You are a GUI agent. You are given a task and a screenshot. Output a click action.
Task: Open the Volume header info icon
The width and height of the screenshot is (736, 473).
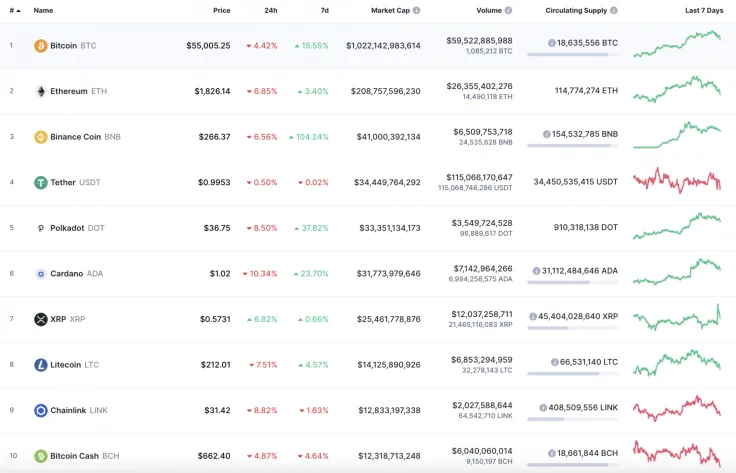[x=508, y=10]
